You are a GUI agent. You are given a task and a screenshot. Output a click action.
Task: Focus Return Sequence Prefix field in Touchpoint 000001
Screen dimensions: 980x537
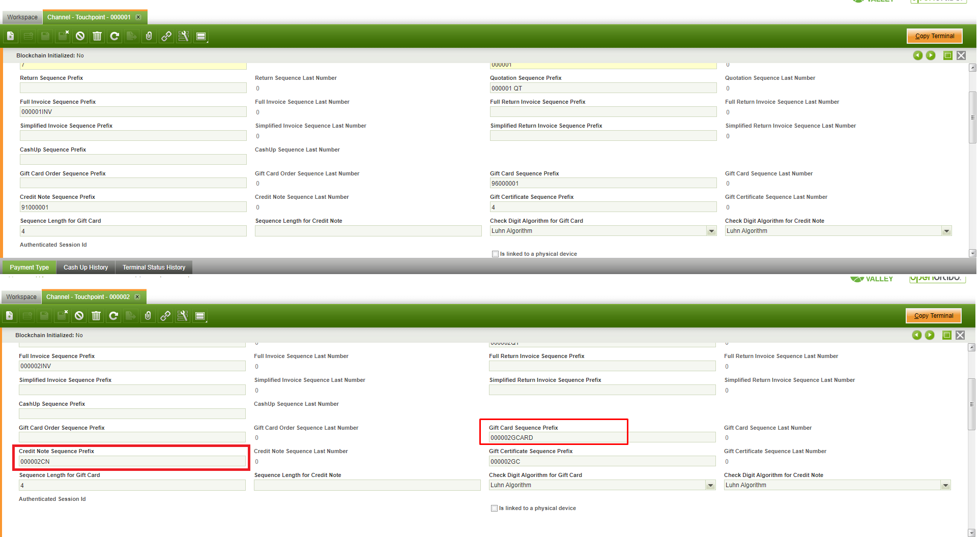coord(133,88)
